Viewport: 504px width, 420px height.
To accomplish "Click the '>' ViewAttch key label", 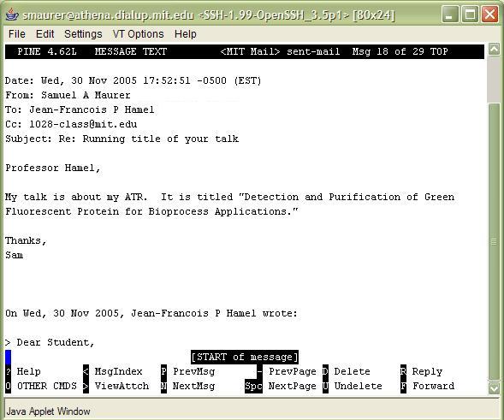I will [x=86, y=386].
